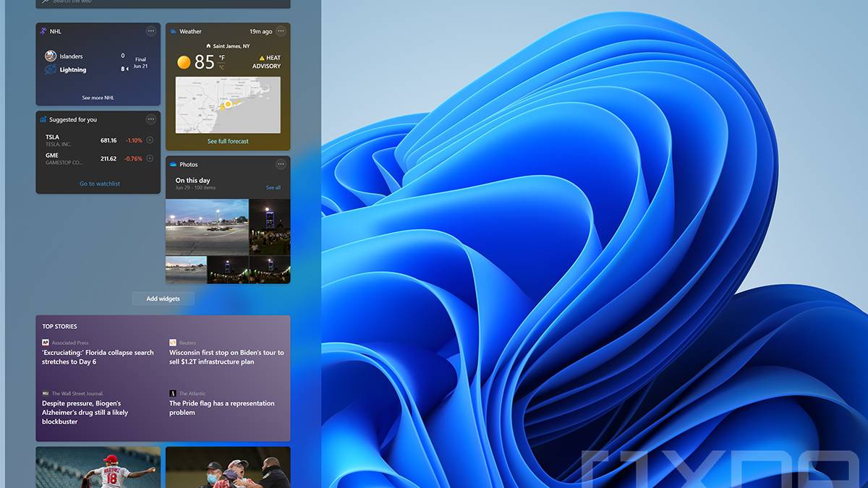Open the top-right night tower photo
Image resolution: width=868 pixels, height=488 pixels.
click(270, 227)
